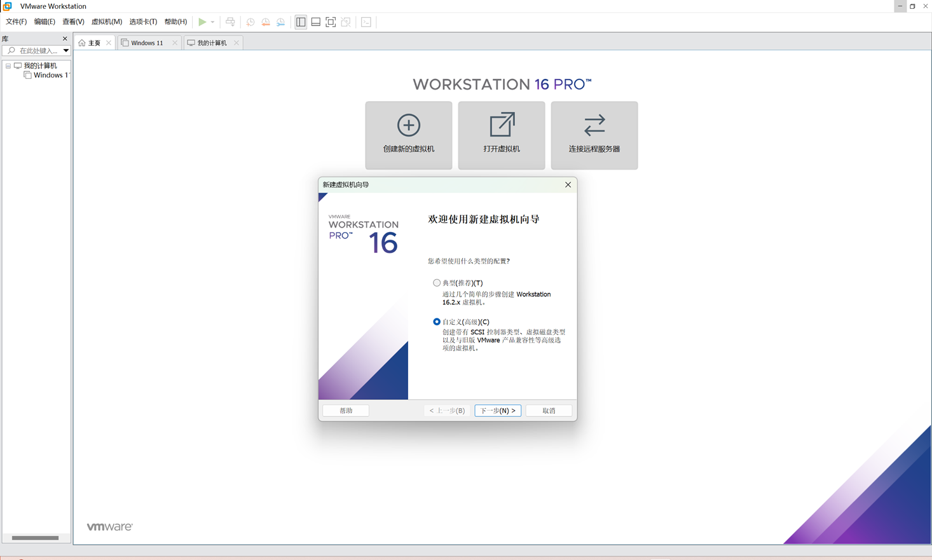Click the console view toolbar icon
The image size is (932, 560).
coord(366,22)
